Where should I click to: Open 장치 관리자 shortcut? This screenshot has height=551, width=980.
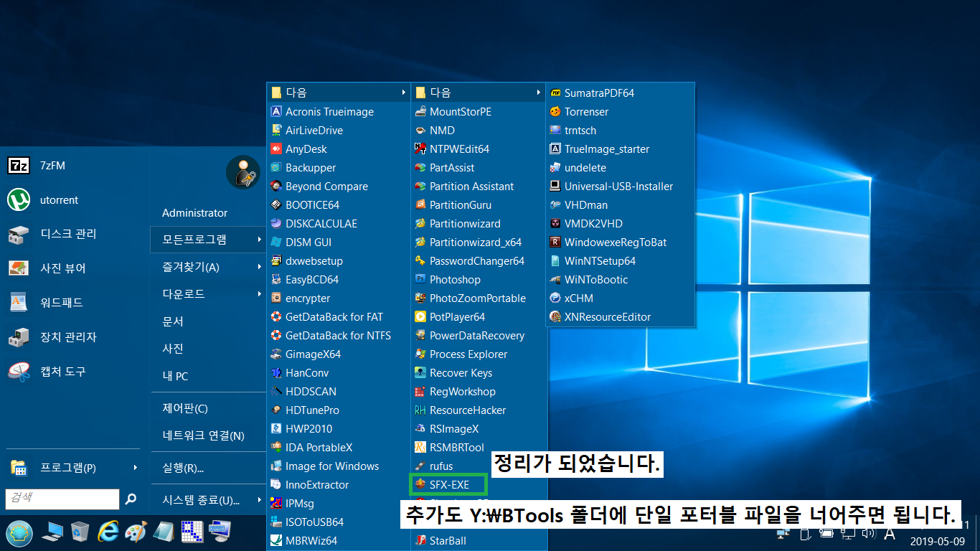(x=52, y=337)
